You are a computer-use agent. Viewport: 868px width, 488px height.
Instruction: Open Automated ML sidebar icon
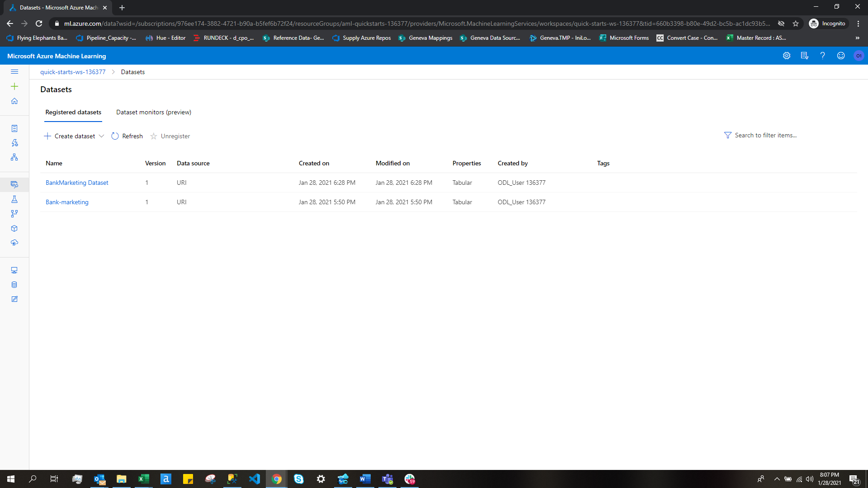click(14, 143)
